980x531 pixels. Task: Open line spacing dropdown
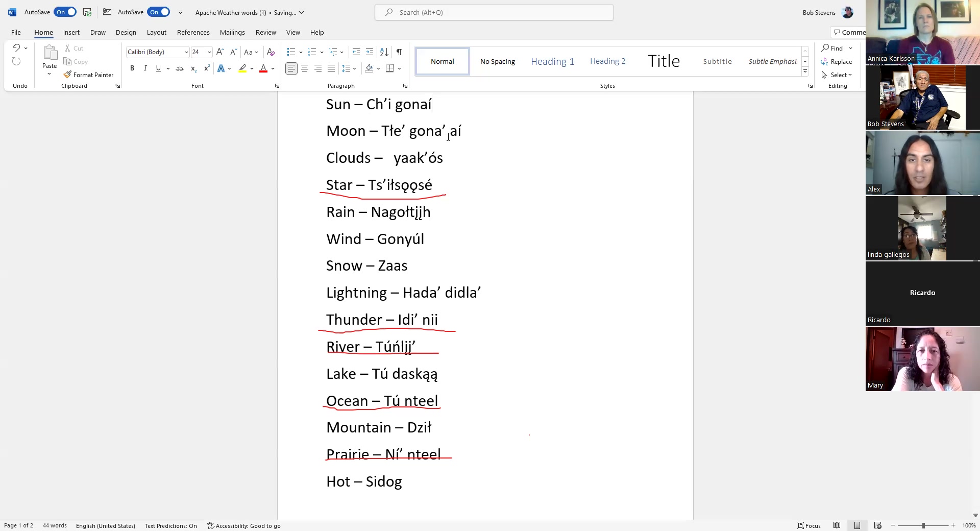point(349,68)
